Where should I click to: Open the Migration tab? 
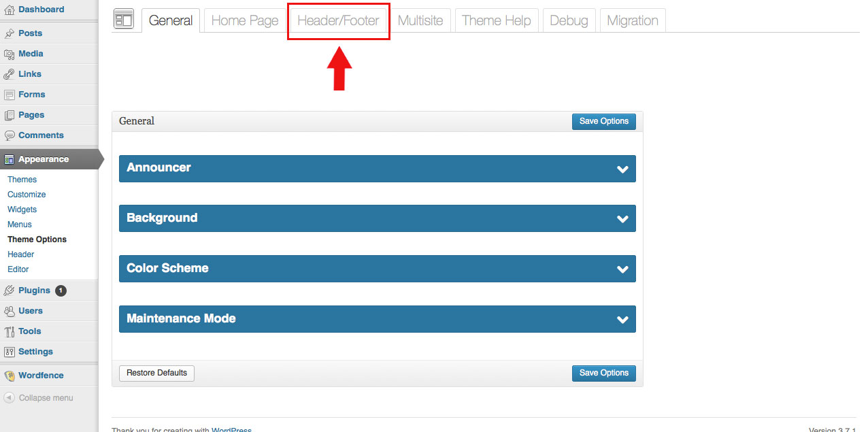click(x=632, y=20)
